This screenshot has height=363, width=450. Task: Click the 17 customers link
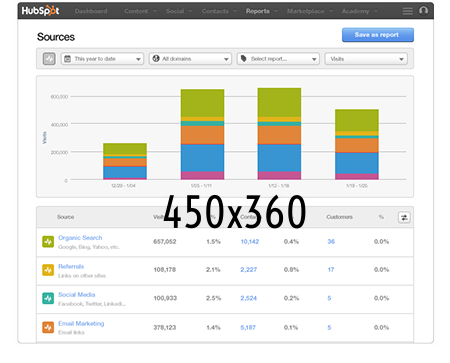pyautogui.click(x=331, y=270)
